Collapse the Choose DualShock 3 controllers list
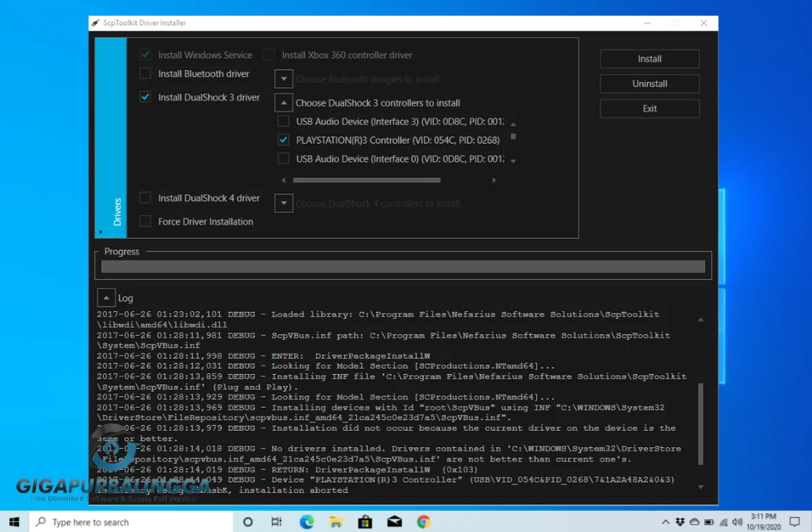Viewport: 812px width, 532px height. (283, 102)
